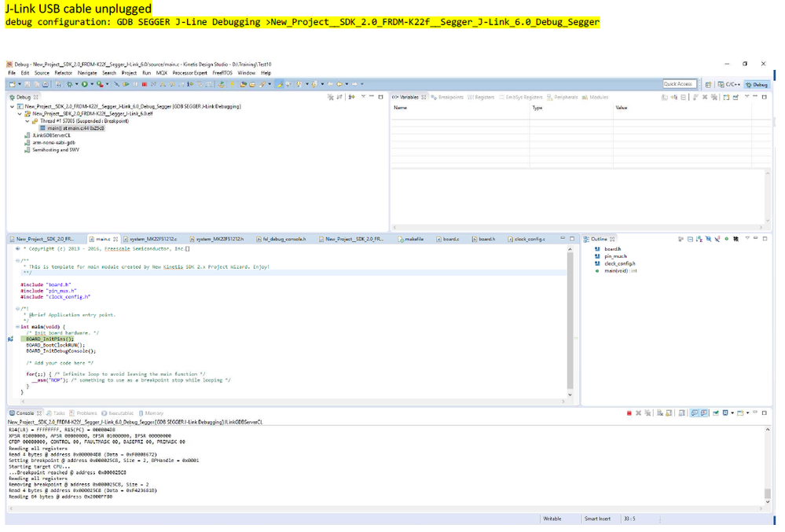Viewport: 785px width, 532px height.
Task: Switch to the Breakpoints tab
Action: 447,97
